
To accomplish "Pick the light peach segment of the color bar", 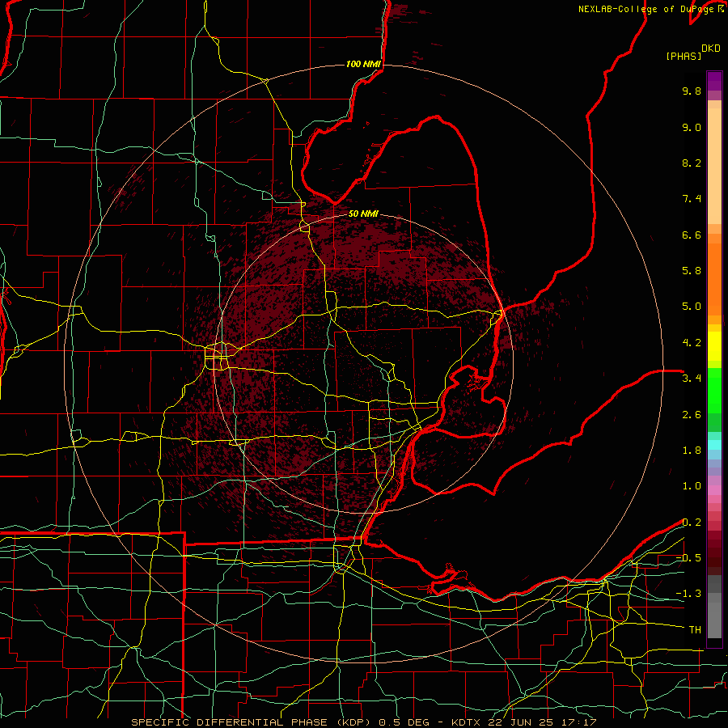I will pos(714,167).
